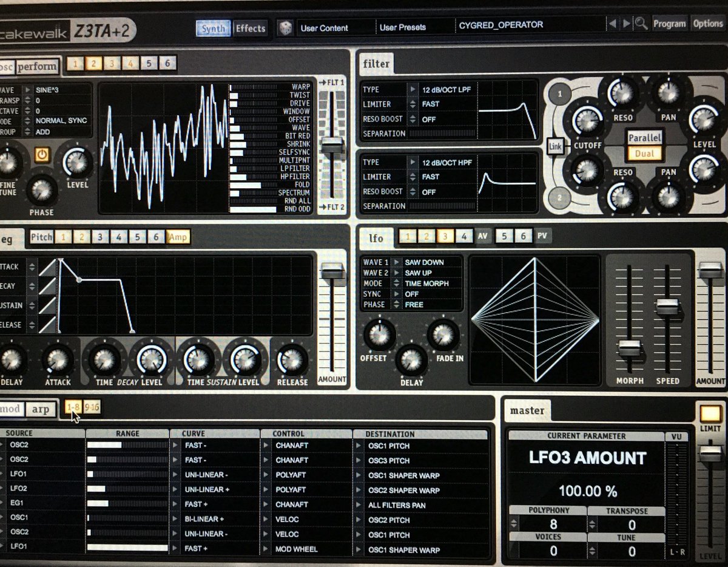This screenshot has height=567, width=728.
Task: Open the arp tab
Action: [41, 409]
